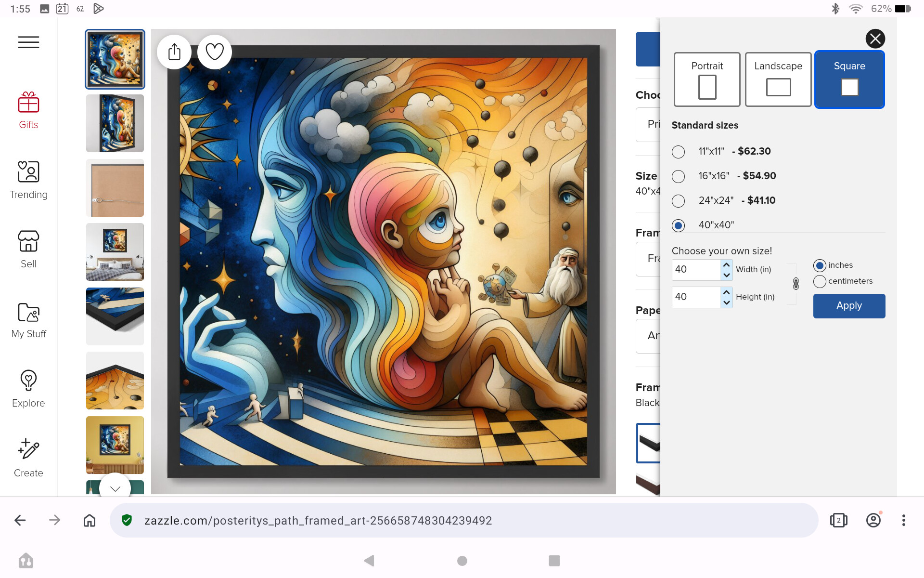Increase the width value
This screenshot has height=578, width=924.
pyautogui.click(x=727, y=265)
